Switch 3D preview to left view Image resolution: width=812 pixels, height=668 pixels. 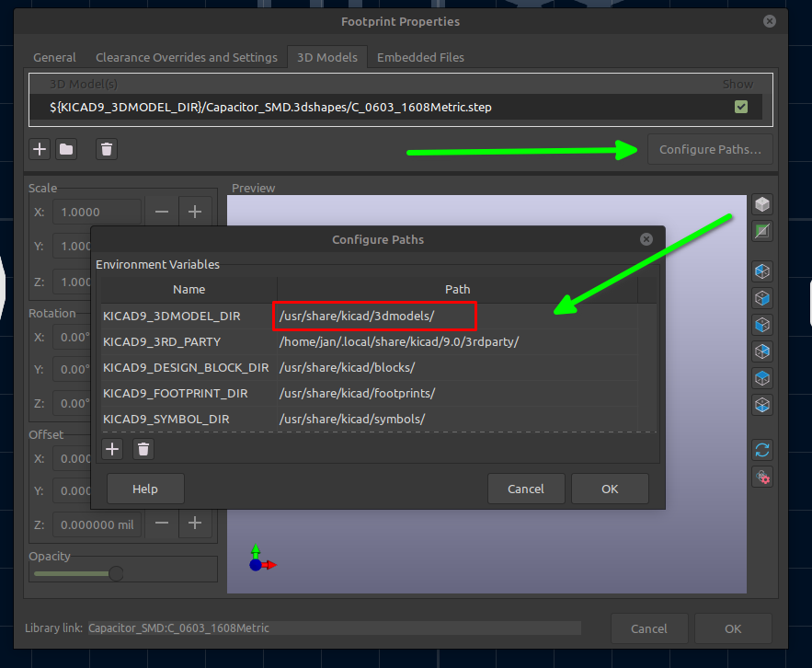pyautogui.click(x=762, y=271)
